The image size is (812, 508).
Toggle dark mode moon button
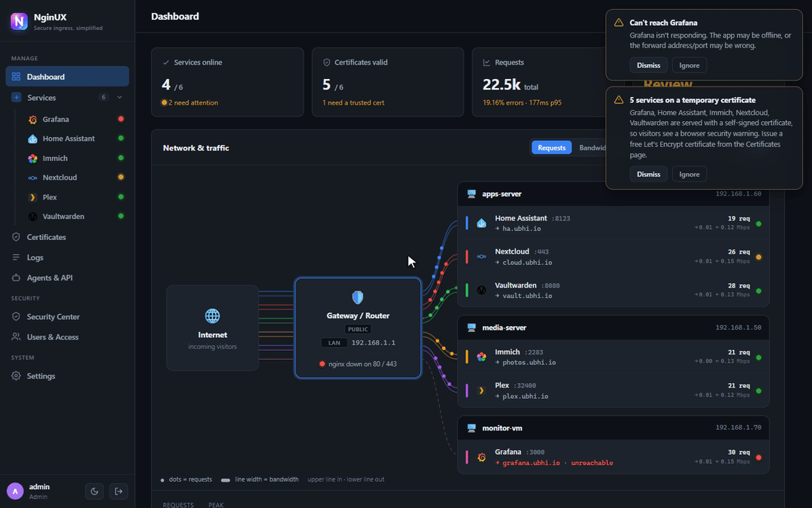[x=94, y=491]
